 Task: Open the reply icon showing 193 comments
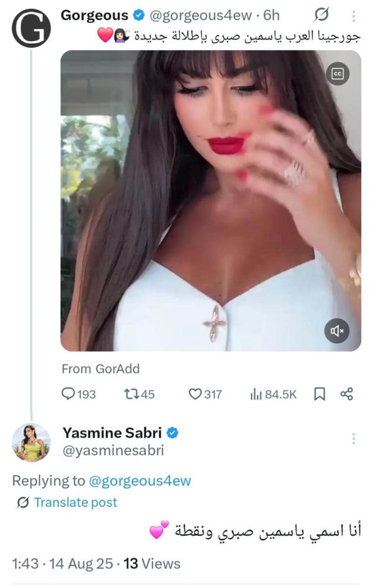[x=68, y=394]
